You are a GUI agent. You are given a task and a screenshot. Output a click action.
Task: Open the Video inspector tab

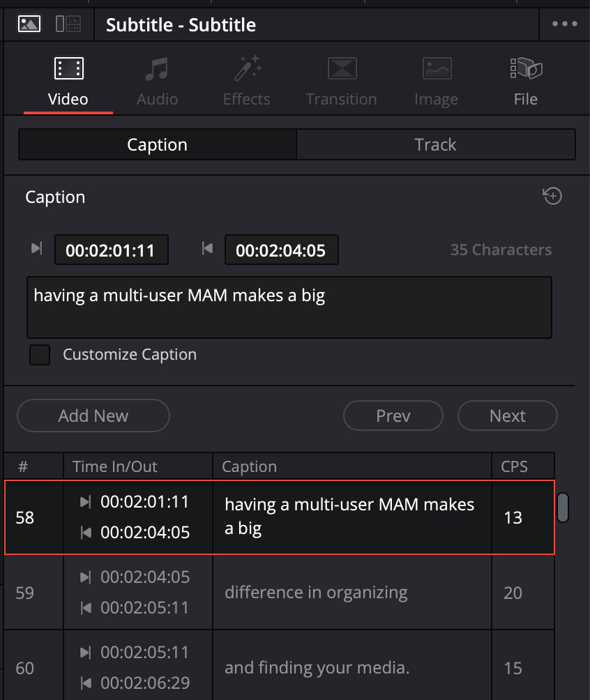[68, 82]
